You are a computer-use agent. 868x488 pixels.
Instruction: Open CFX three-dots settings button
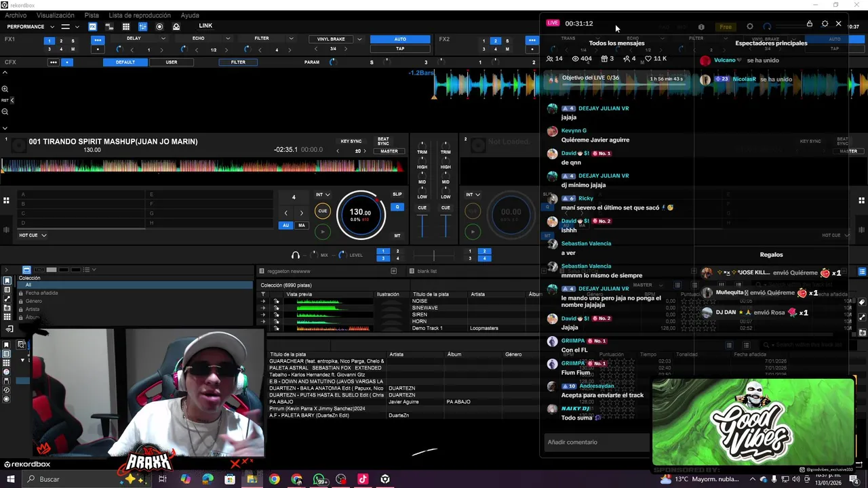point(53,62)
